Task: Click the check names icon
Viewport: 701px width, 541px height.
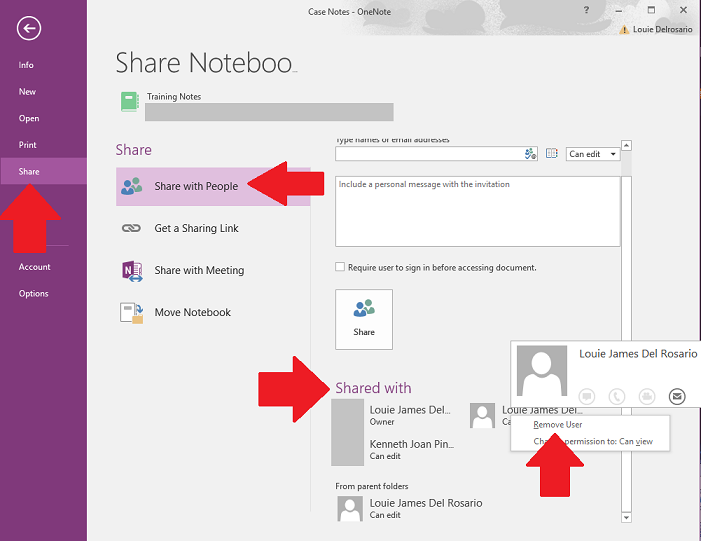Action: tap(530, 154)
